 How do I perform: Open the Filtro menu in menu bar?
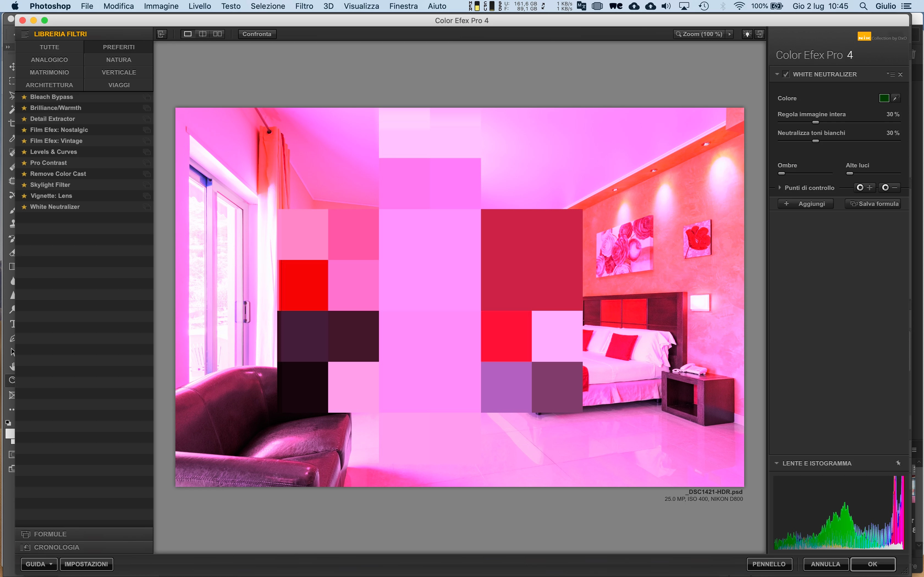304,6
